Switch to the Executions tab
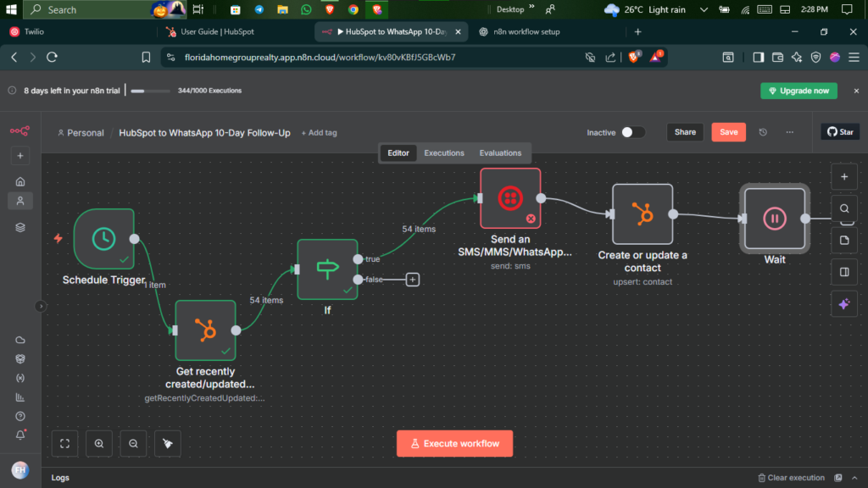The height and width of the screenshot is (488, 868). coord(444,153)
